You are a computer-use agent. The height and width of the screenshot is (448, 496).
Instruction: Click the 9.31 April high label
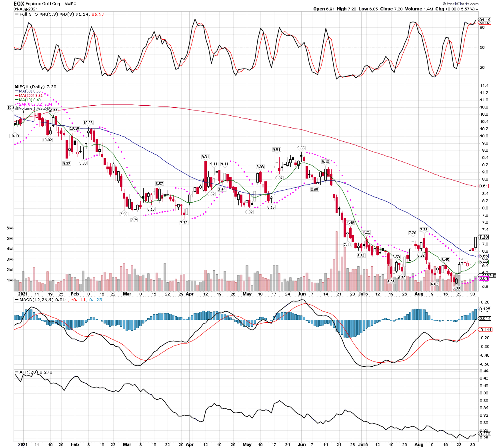pos(205,157)
